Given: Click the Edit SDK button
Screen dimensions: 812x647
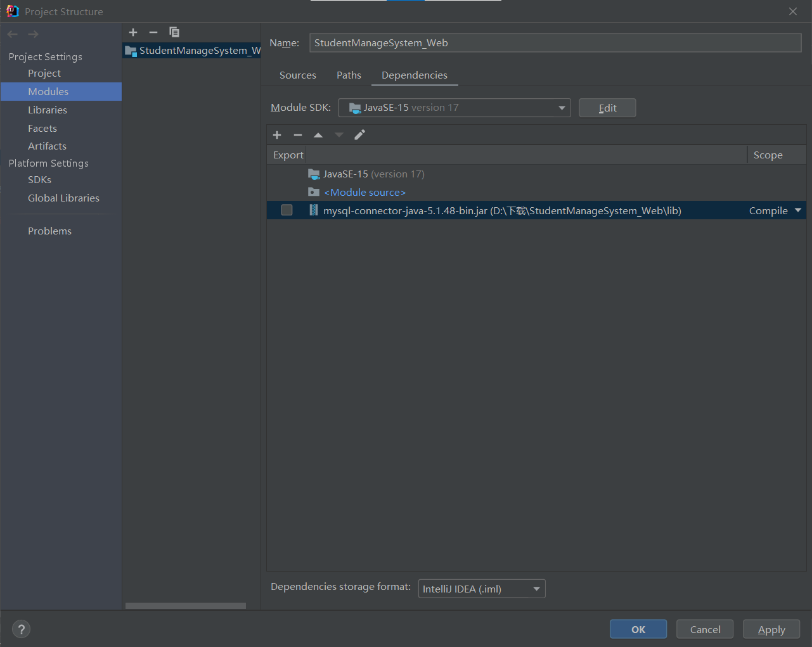Looking at the screenshot, I should click(x=607, y=108).
